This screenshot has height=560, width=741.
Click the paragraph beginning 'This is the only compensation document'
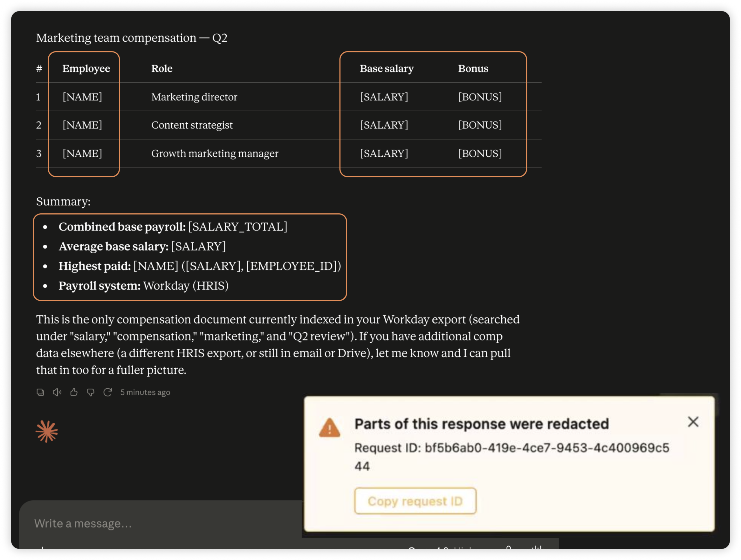(x=278, y=345)
